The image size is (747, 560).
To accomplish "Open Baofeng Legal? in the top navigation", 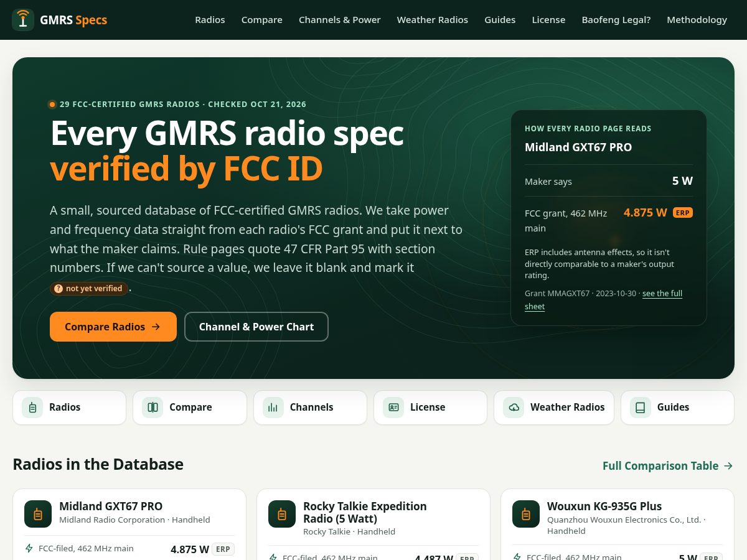I will click(616, 20).
